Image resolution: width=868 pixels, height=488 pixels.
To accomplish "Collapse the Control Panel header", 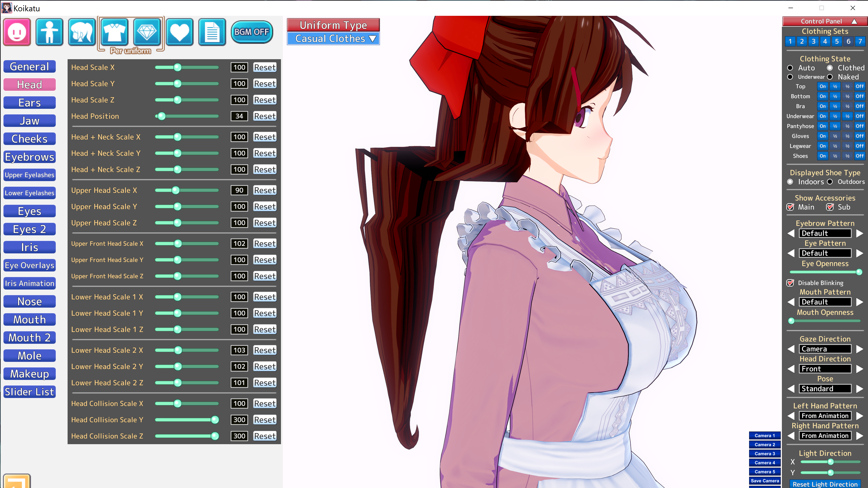I will click(x=825, y=21).
